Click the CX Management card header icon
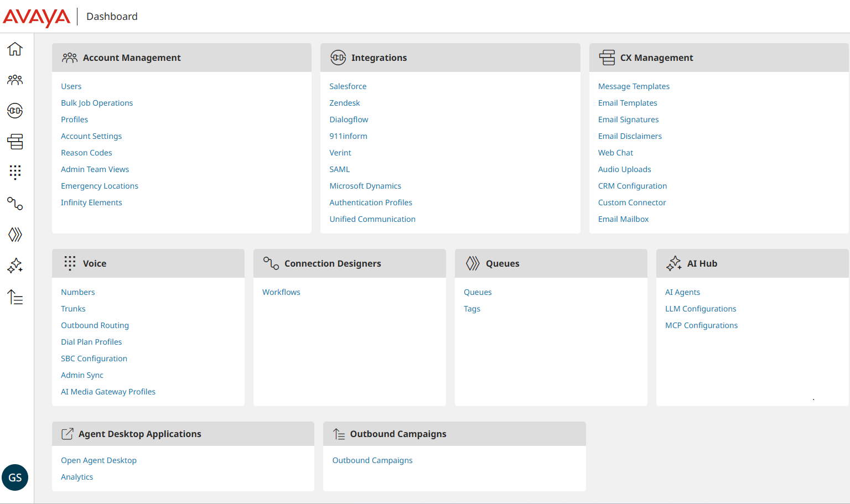This screenshot has width=850, height=504. pos(607,58)
